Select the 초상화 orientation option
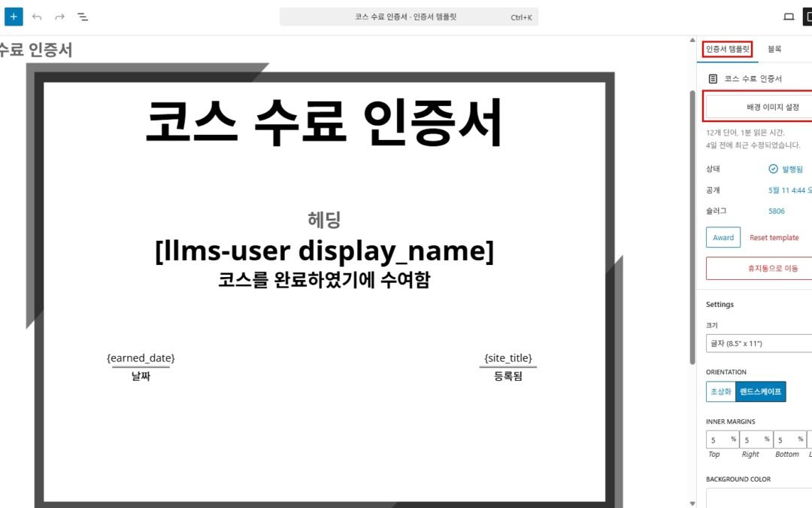The height and width of the screenshot is (508, 812). click(x=720, y=391)
